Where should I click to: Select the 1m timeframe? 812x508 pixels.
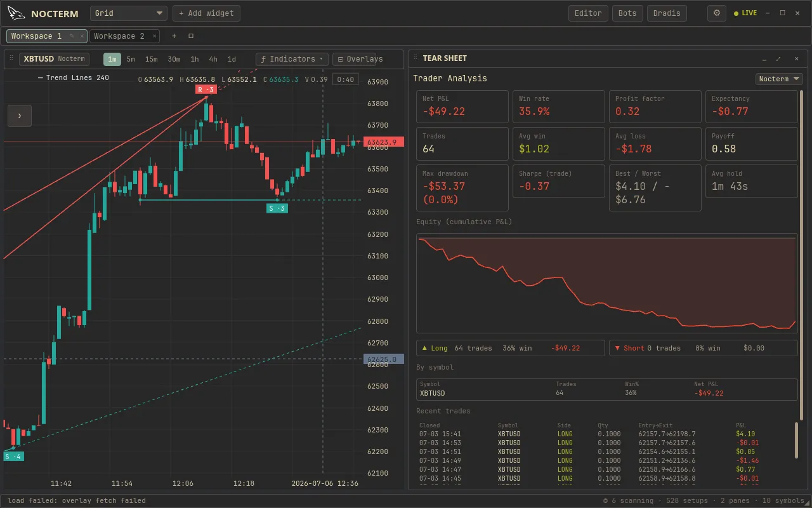[x=112, y=59]
